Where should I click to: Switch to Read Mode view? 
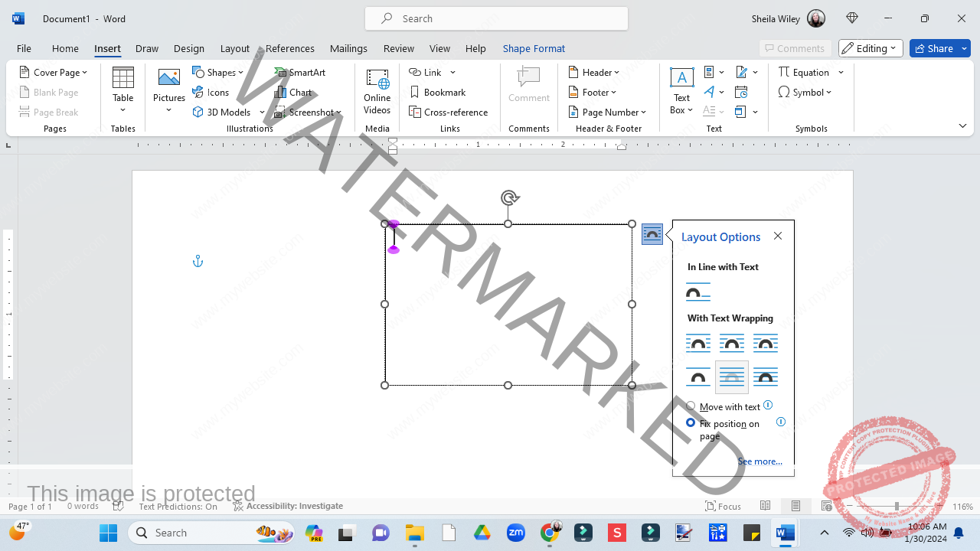pyautogui.click(x=765, y=506)
